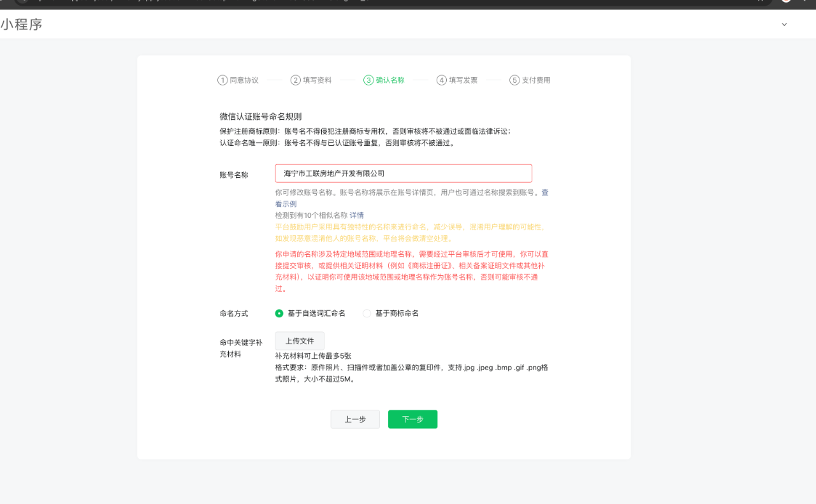Open 详情 link for similar names
Image resolution: width=816 pixels, height=504 pixels.
point(356,215)
